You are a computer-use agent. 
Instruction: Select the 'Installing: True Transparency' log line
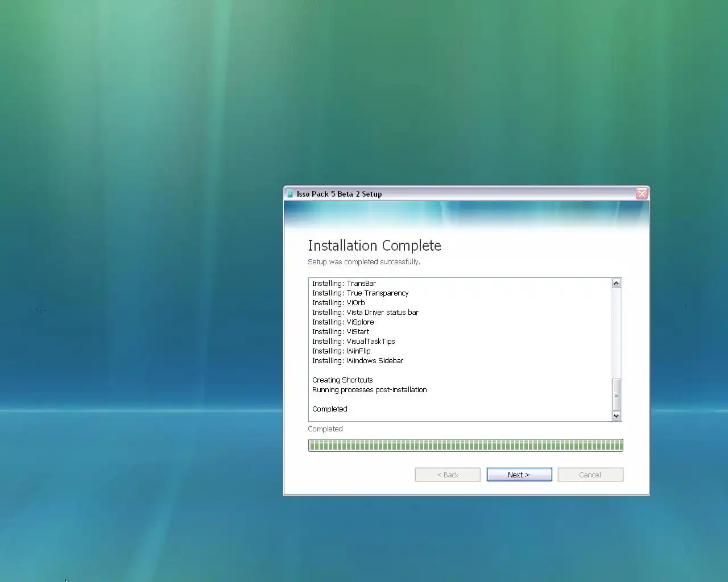(360, 293)
